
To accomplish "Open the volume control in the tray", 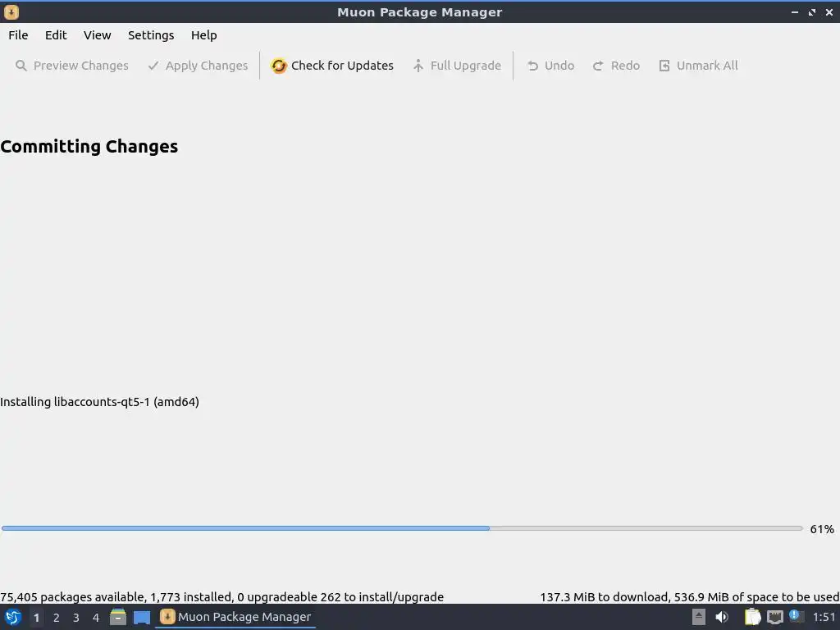I will click(722, 617).
